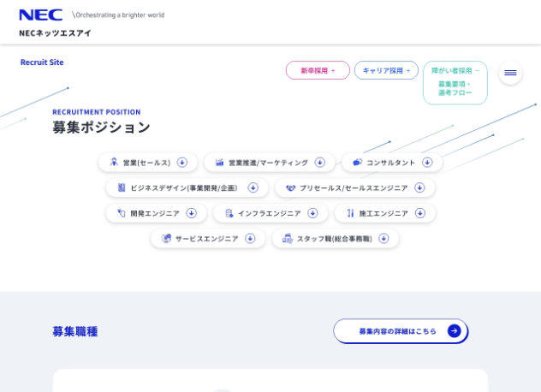Jump to 営業推進/マーケティング position

point(269,162)
